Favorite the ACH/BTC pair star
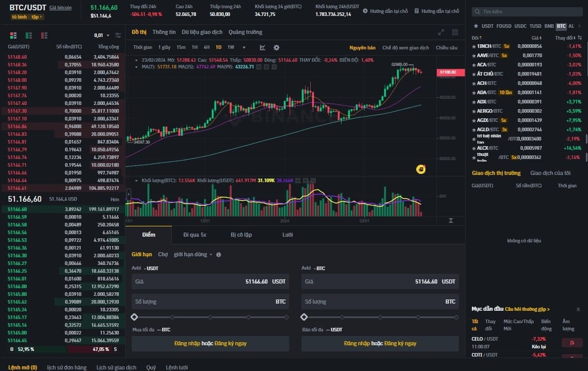The image size is (588, 371). pyautogui.click(x=474, y=83)
